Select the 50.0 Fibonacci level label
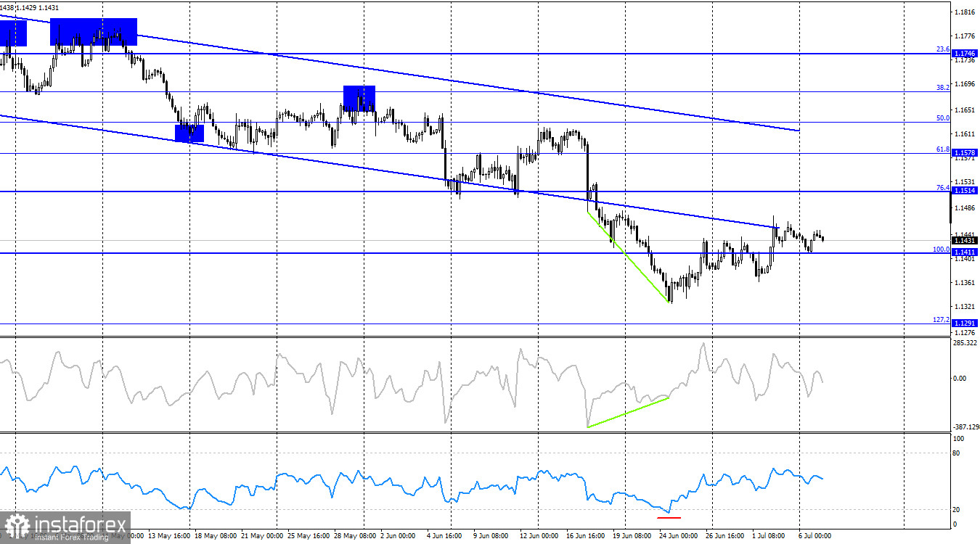The image size is (980, 544). [x=943, y=118]
